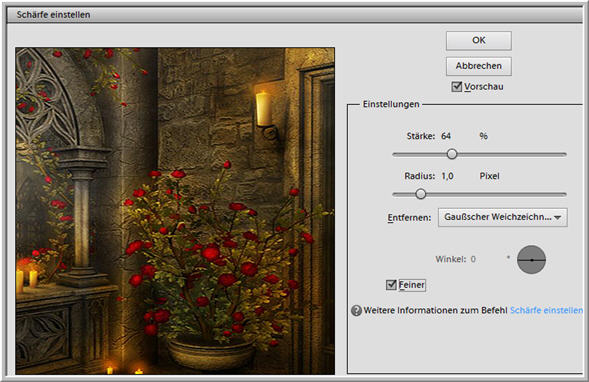Confirm with the OK button
This screenshot has height=382, width=589.
coord(479,41)
